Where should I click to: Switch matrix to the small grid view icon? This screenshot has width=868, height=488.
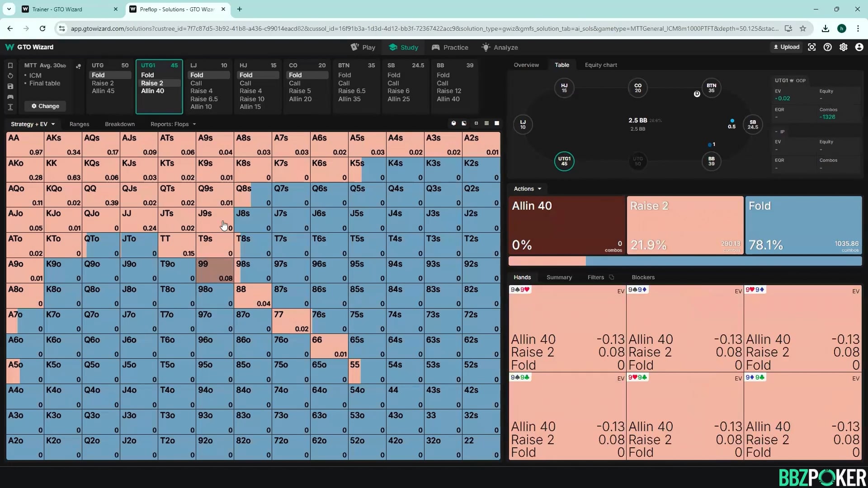click(486, 123)
